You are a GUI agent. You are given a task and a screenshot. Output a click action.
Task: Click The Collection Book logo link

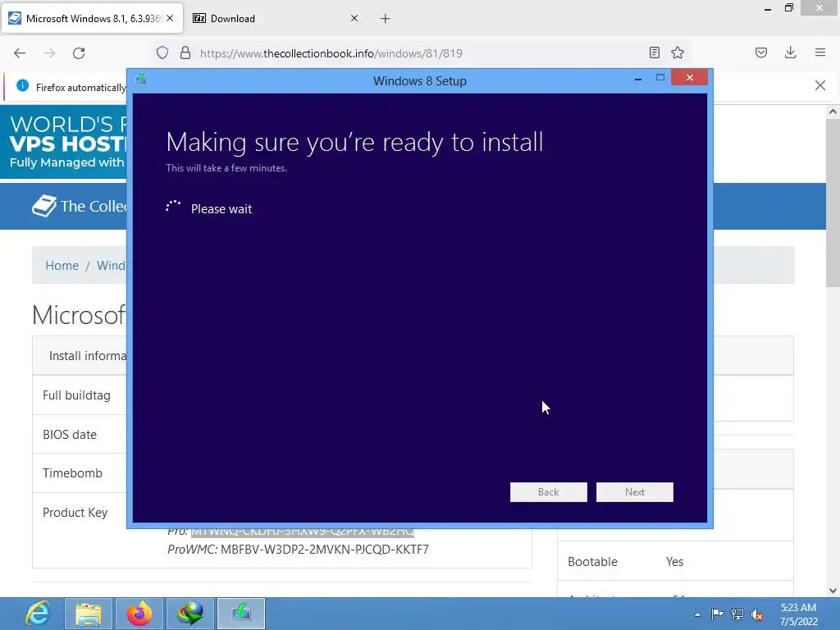coord(80,206)
